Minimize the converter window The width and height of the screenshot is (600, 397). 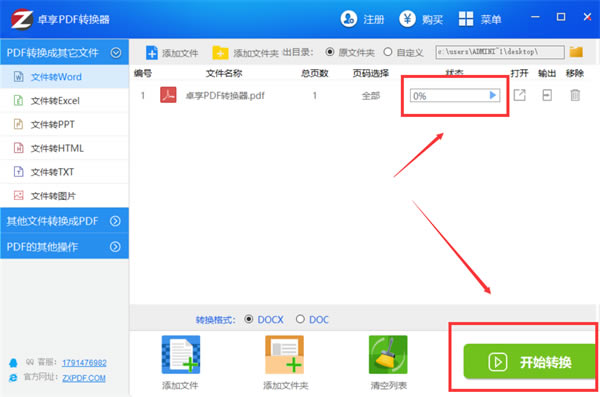[x=535, y=17]
